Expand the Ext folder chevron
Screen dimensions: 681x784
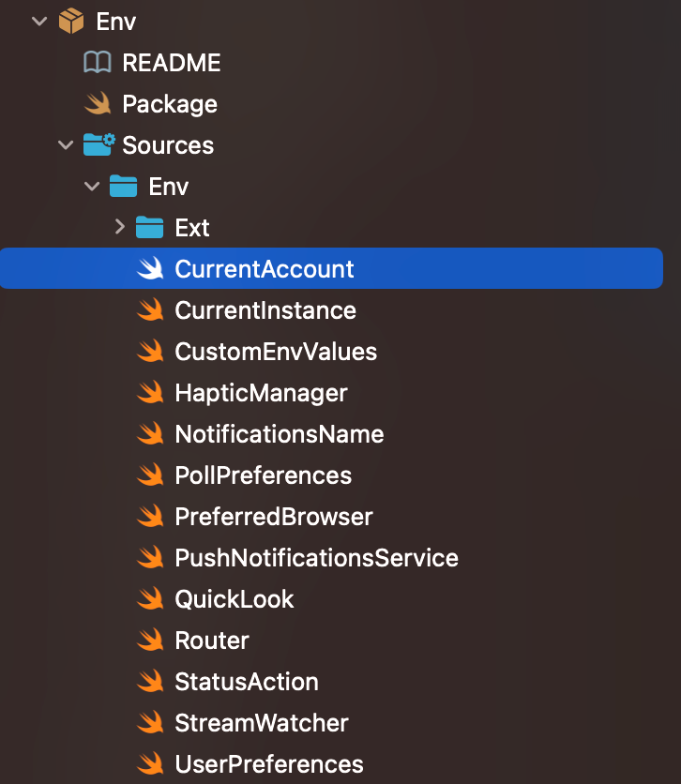119,227
